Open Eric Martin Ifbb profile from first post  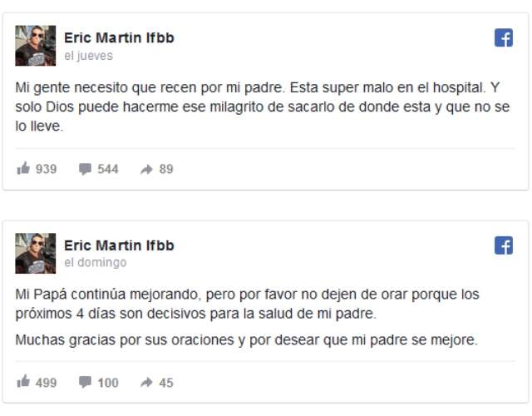(119, 37)
